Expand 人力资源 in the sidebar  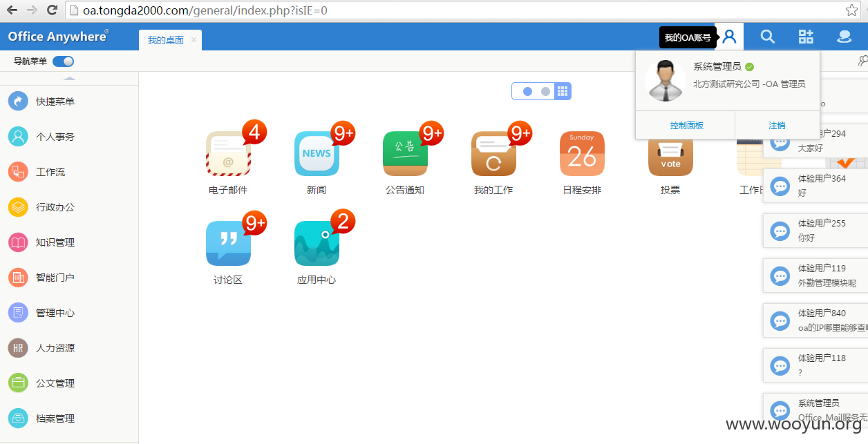[x=55, y=348]
